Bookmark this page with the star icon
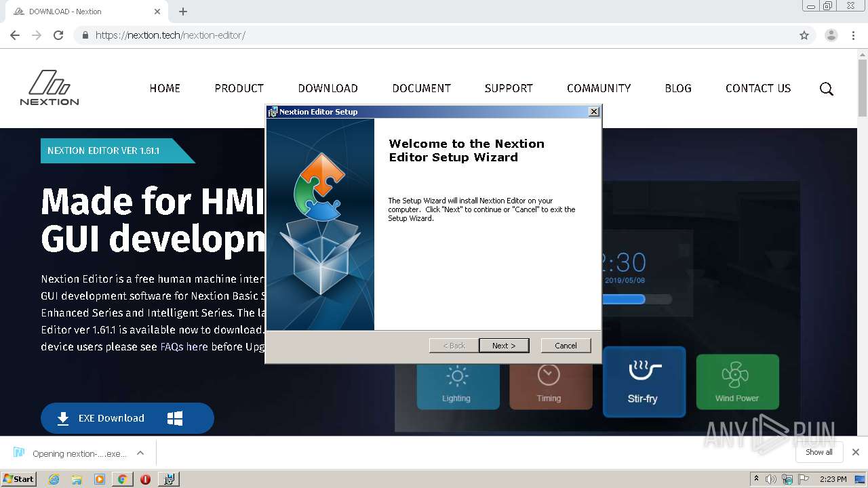The width and height of the screenshot is (868, 488). tap(804, 35)
